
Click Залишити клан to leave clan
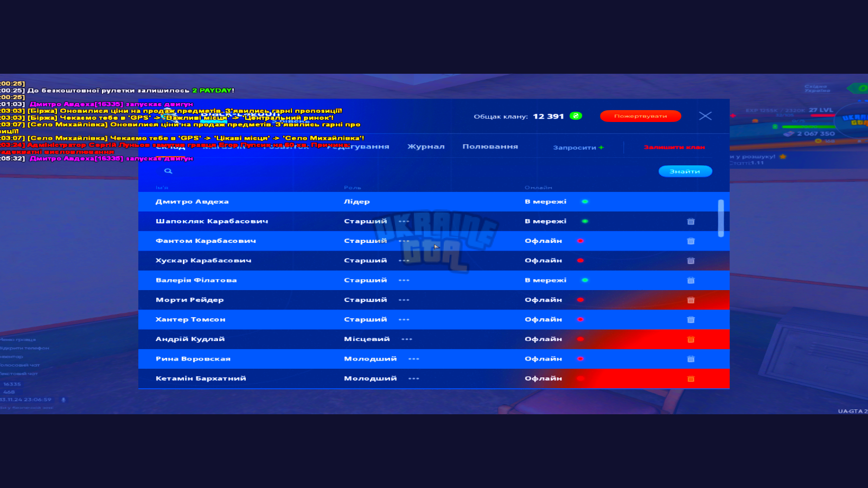coord(674,147)
